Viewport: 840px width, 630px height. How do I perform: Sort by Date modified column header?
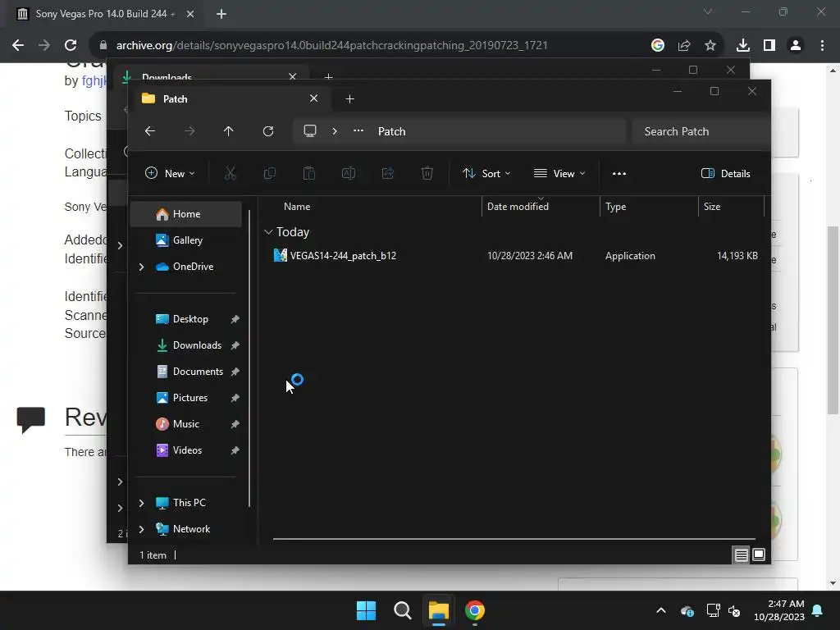[x=518, y=206]
